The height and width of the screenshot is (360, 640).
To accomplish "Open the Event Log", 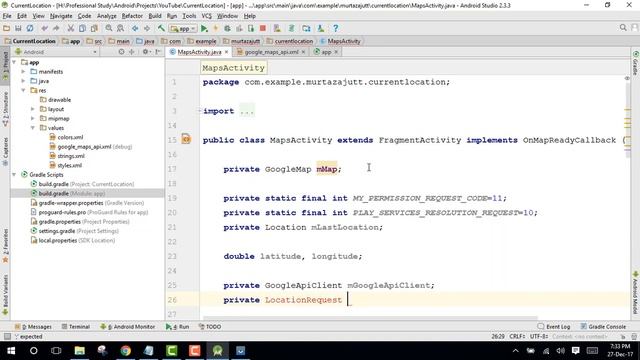I will click(554, 327).
